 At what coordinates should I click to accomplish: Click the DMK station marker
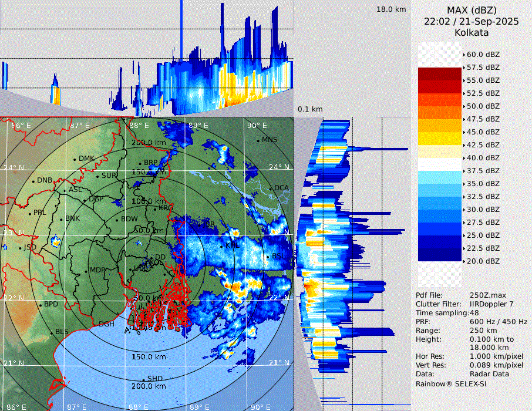[x=75, y=159]
